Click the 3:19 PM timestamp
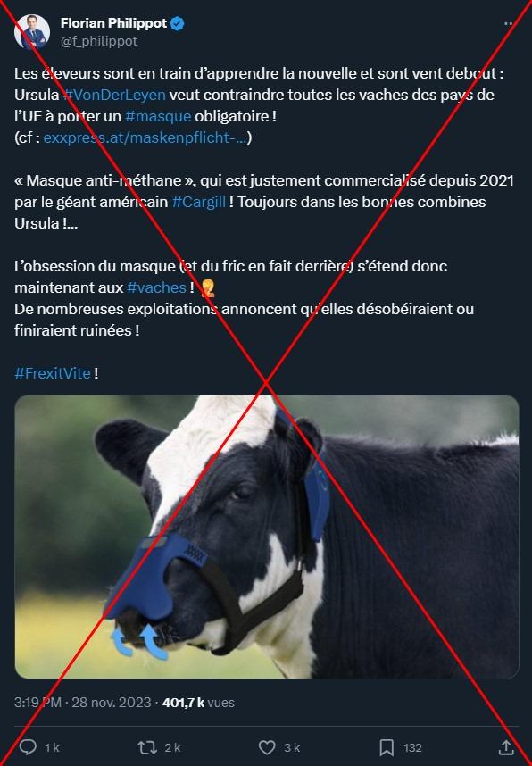532x766 pixels. click(37, 702)
